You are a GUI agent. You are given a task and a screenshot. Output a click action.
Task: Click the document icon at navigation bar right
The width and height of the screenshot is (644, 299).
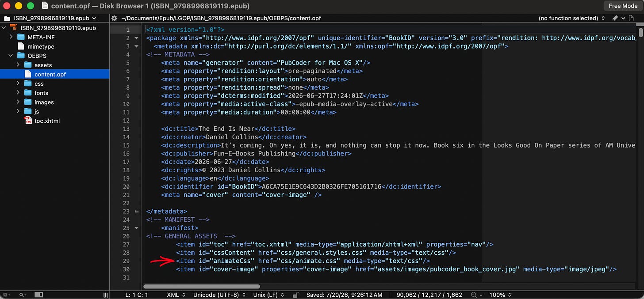point(631,18)
